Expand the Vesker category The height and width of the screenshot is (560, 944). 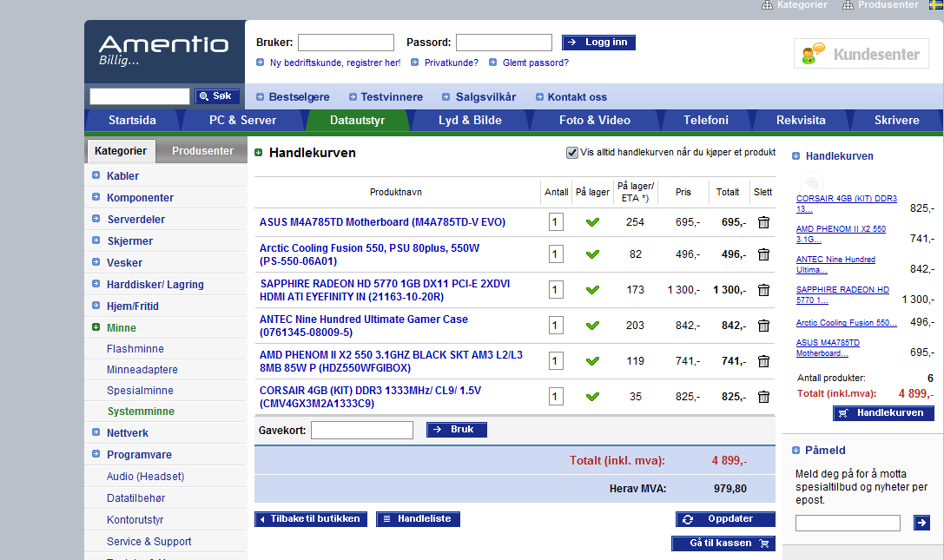click(x=96, y=262)
